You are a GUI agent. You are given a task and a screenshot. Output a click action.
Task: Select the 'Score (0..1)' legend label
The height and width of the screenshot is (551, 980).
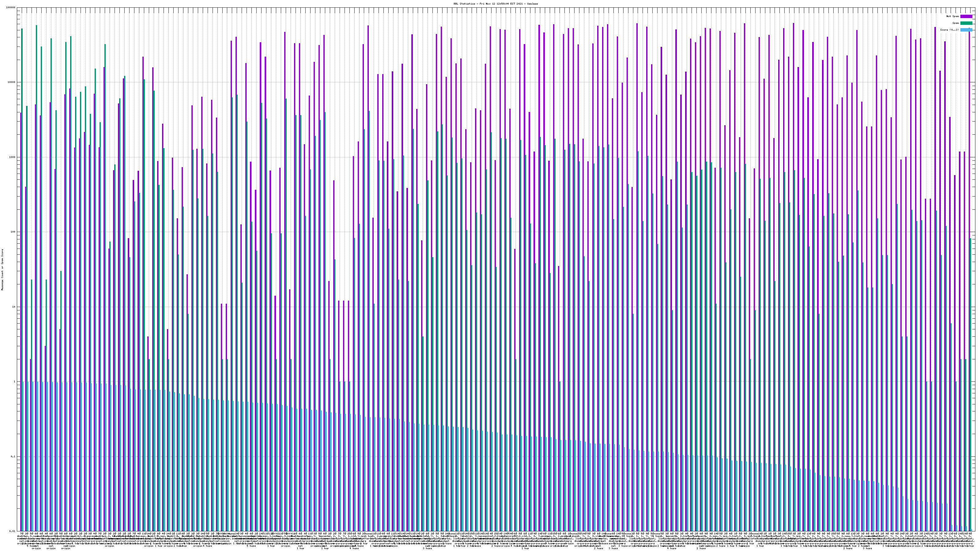[x=949, y=30]
